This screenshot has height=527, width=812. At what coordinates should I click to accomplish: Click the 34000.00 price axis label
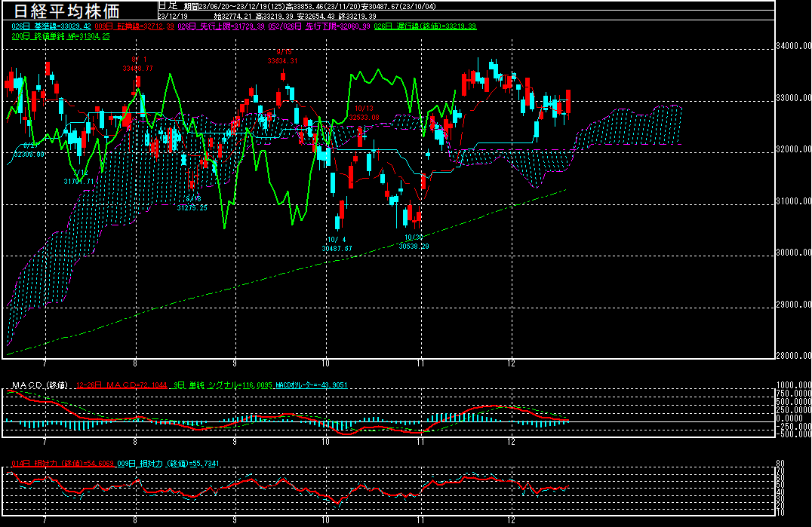pyautogui.click(x=794, y=46)
